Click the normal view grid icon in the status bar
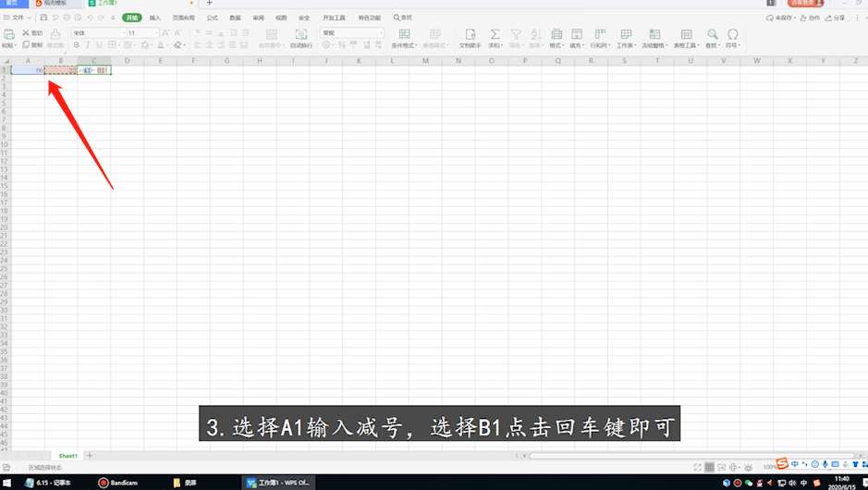Screen dimensions: 868x490 pos(709,467)
